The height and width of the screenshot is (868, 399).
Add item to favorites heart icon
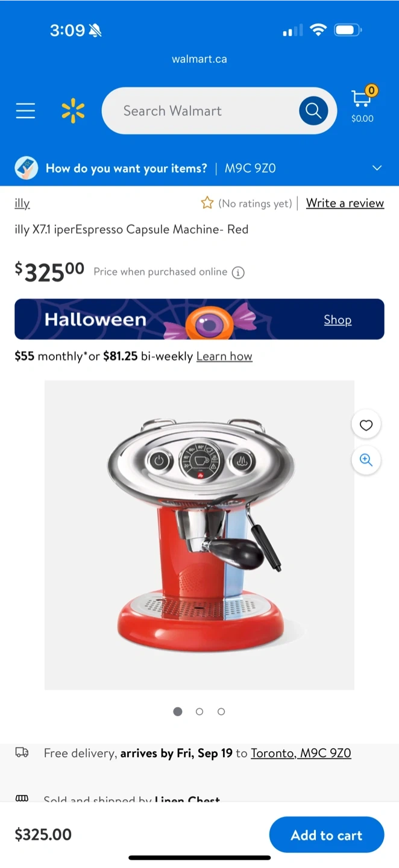366,425
